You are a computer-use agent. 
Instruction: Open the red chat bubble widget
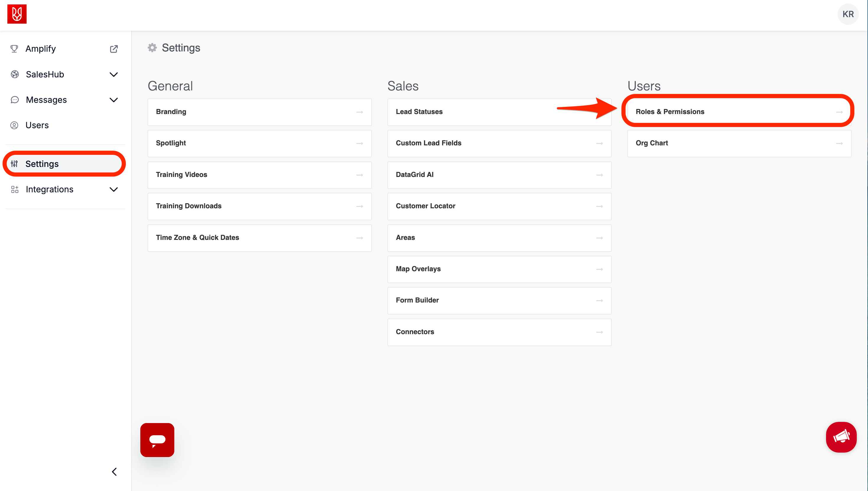point(157,440)
